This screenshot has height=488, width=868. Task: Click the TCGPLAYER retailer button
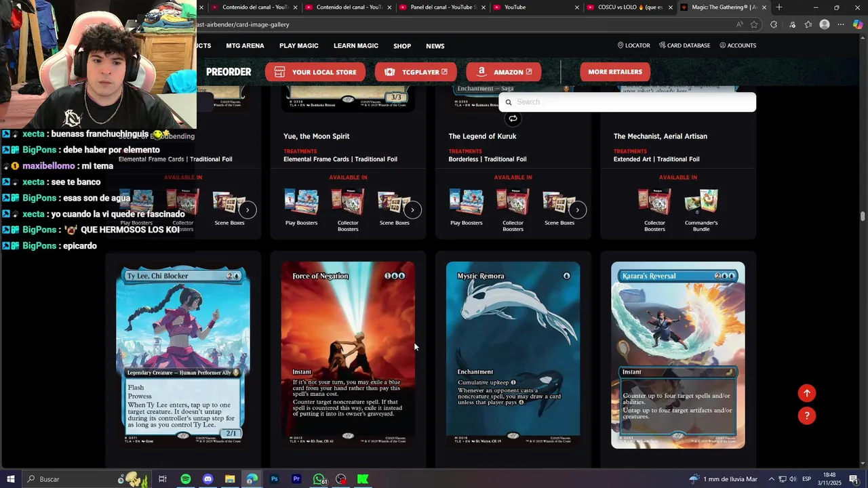click(x=416, y=72)
